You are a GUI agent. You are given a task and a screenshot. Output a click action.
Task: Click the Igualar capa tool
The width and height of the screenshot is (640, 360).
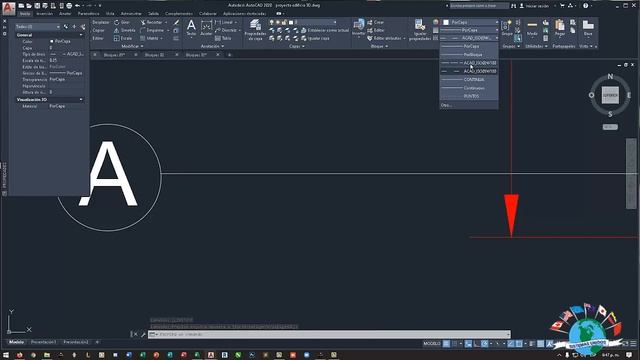pyautogui.click(x=315, y=38)
